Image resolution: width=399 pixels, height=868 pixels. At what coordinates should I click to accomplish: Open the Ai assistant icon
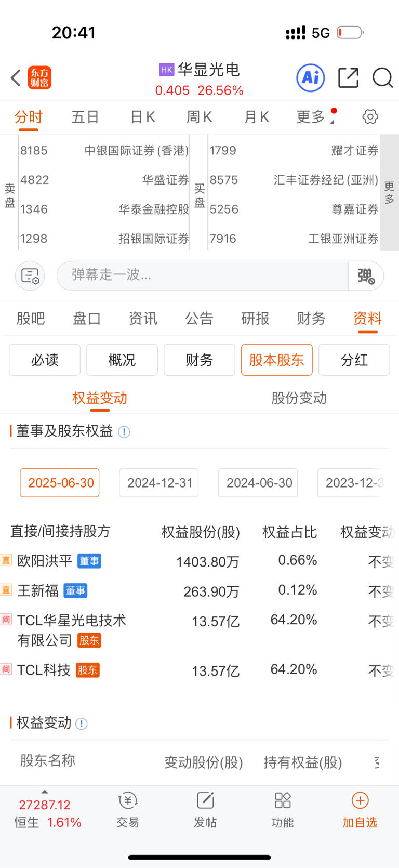[x=310, y=78]
